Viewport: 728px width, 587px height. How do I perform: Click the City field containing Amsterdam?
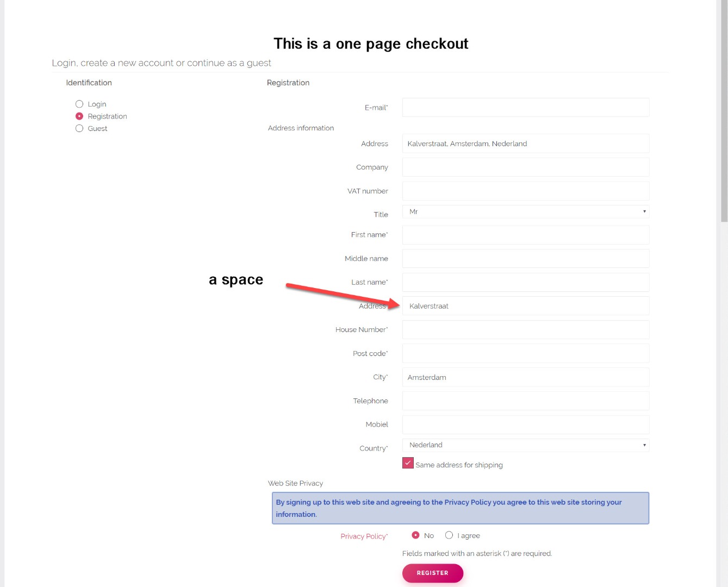point(525,377)
